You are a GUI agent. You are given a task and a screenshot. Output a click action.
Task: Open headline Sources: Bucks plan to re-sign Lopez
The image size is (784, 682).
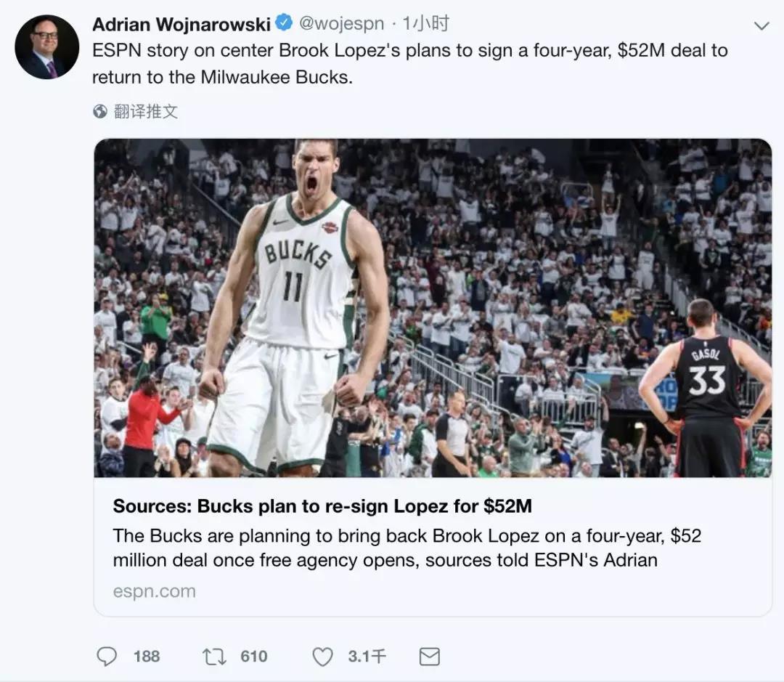[322, 506]
